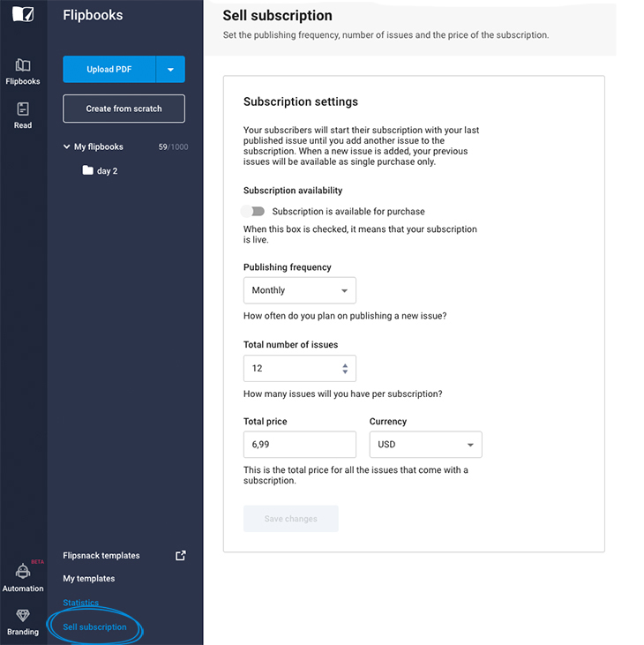Open the USD currency dropdown
The height and width of the screenshot is (645, 644).
(425, 444)
